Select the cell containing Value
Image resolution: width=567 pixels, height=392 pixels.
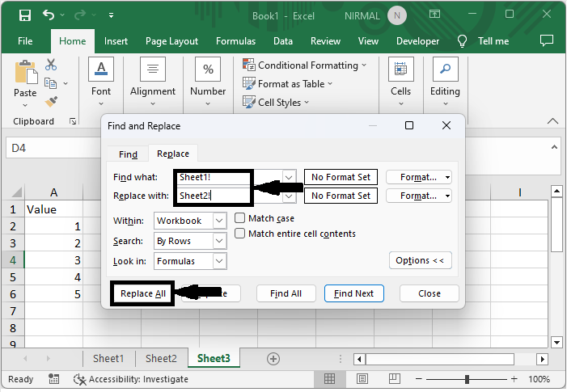tap(54, 209)
